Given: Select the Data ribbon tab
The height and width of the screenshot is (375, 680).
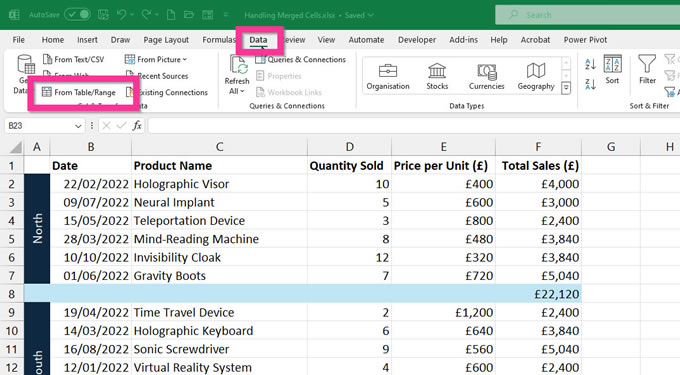Looking at the screenshot, I should click(x=258, y=40).
